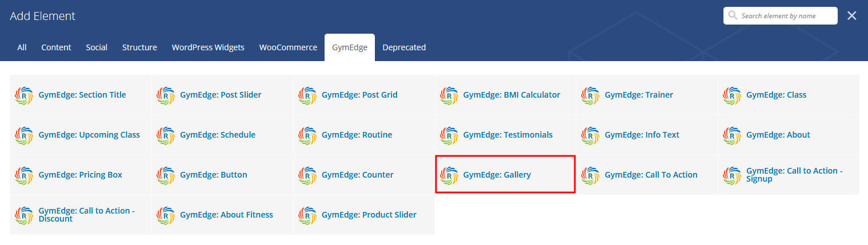The width and height of the screenshot is (868, 245).
Task: Switch to the All tab
Action: click(x=22, y=47)
